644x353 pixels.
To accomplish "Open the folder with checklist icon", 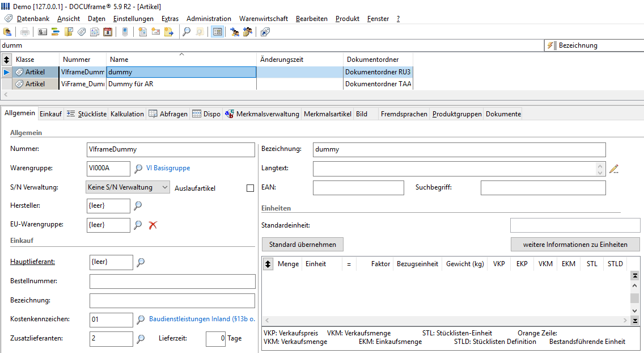I will point(69,32).
